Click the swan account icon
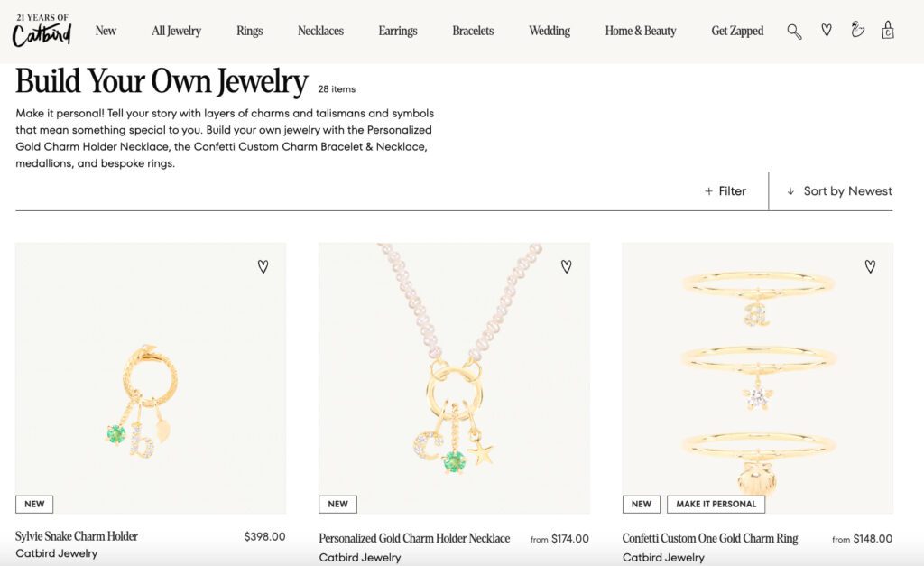 pos(857,31)
